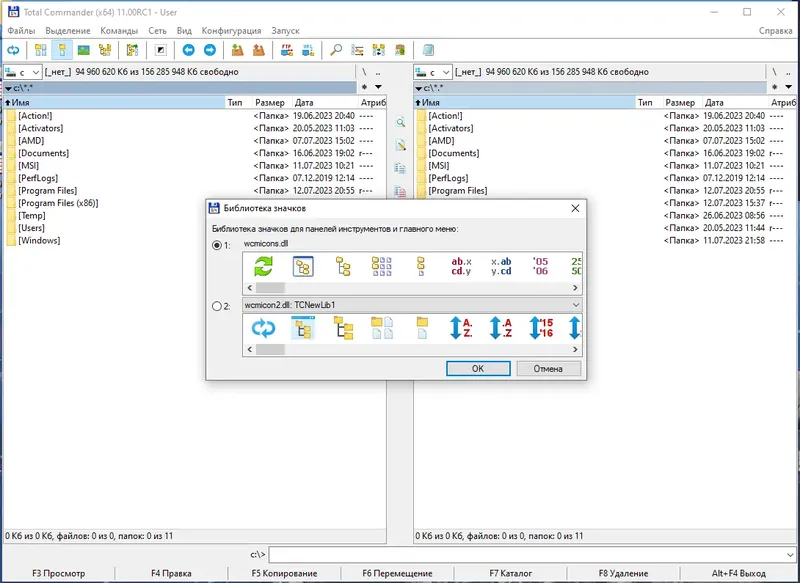The image size is (800, 583).
Task: Go back using blue left arrow
Action: 188,50
